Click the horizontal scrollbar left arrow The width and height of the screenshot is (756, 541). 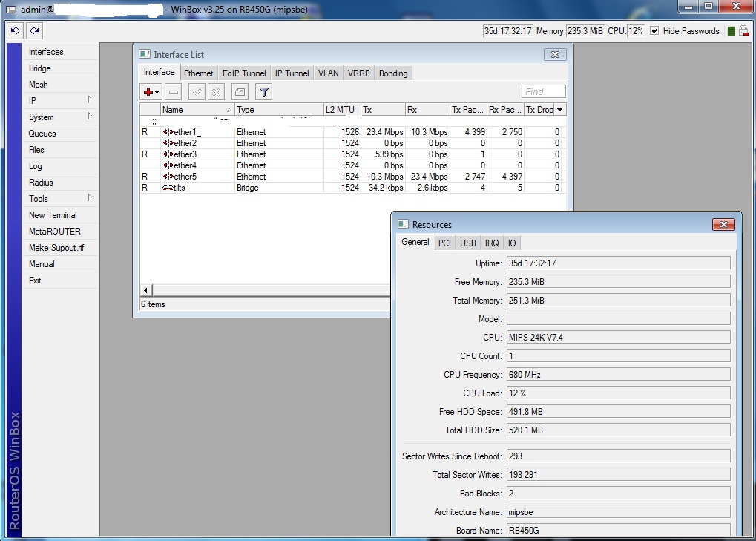145,290
